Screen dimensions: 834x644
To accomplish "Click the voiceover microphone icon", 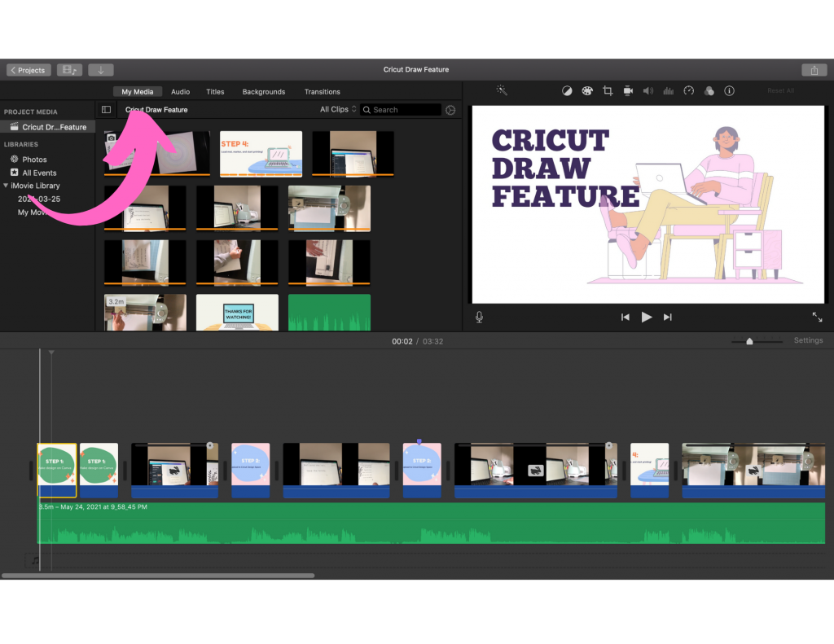I will [x=479, y=317].
